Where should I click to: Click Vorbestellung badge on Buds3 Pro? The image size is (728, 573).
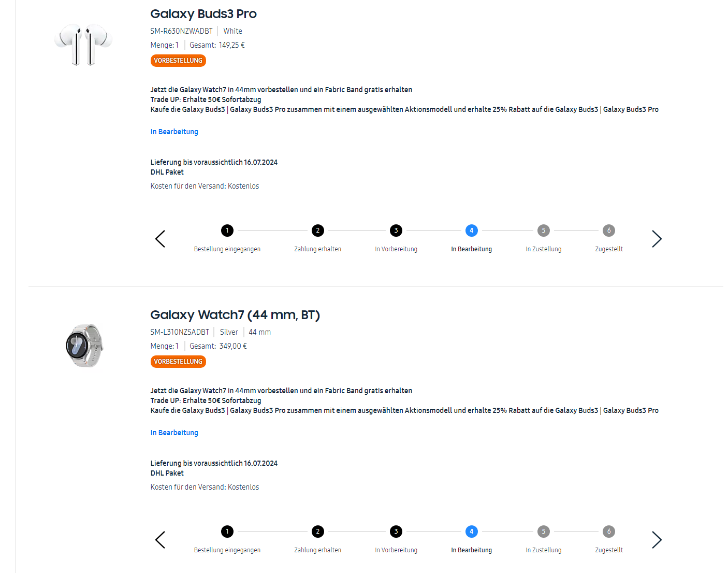[x=178, y=61]
